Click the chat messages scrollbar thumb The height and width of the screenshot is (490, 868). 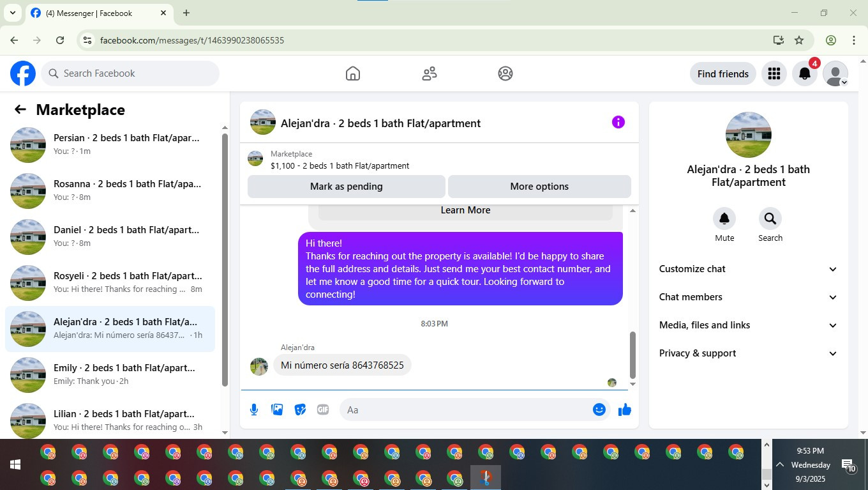[x=632, y=355]
